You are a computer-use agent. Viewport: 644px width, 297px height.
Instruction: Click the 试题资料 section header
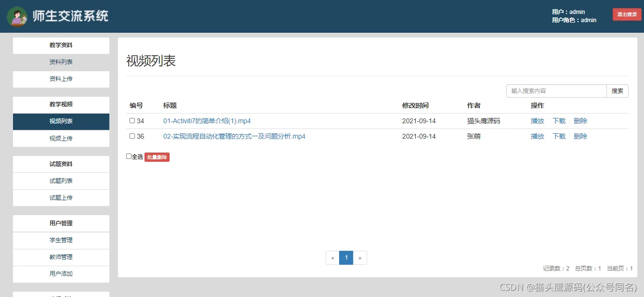[61, 164]
